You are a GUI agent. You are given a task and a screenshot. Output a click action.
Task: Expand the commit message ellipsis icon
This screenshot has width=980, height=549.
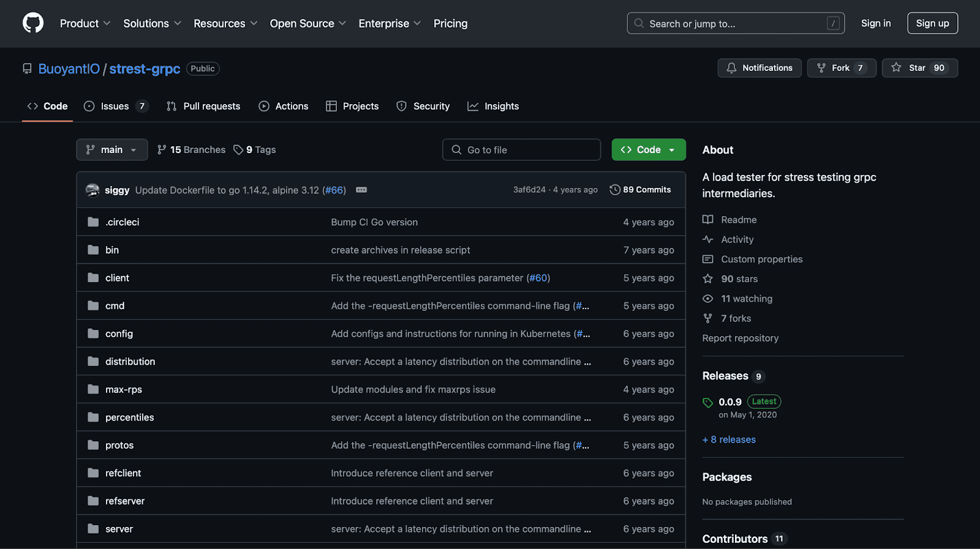(x=361, y=190)
